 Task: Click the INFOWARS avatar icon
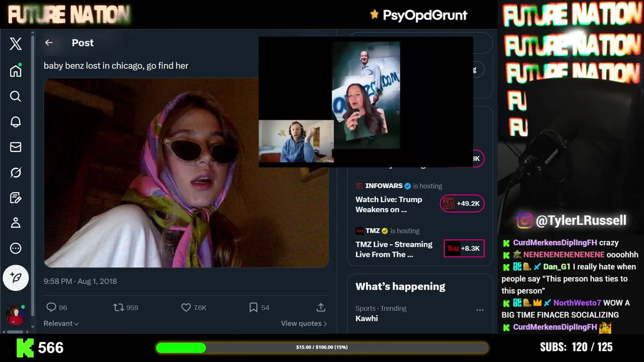click(x=360, y=186)
